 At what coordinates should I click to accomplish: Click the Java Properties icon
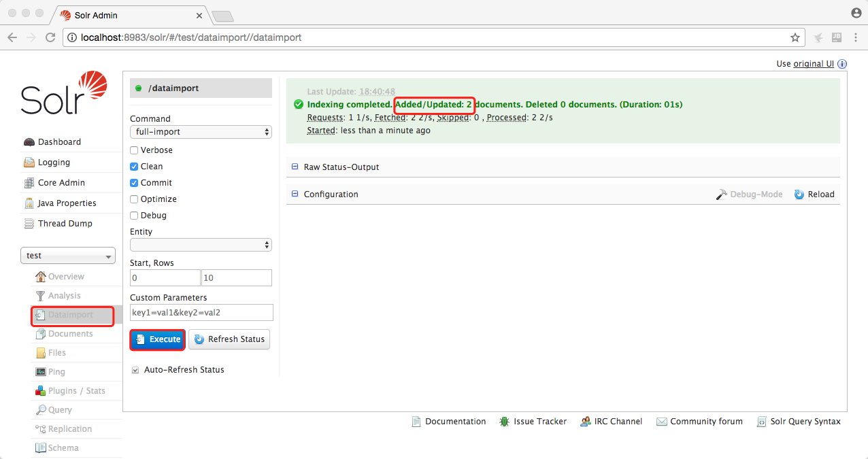point(29,203)
